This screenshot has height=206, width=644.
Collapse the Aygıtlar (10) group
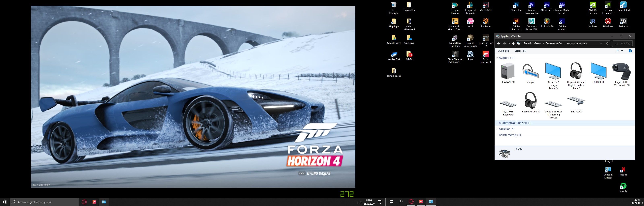(497, 58)
